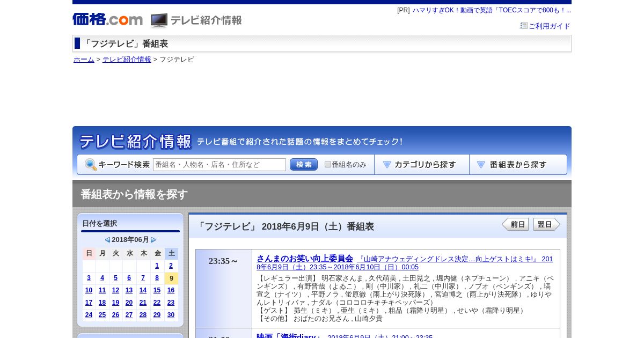Select June 28 in calendar
The image size is (644, 338).
click(x=143, y=315)
